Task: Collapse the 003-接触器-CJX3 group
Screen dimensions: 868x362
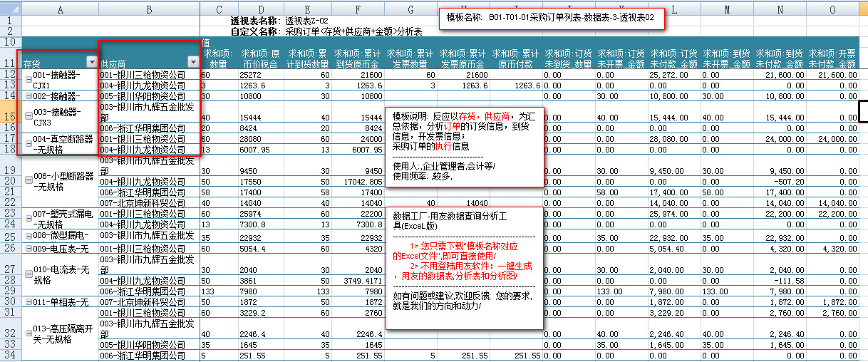Action: [29, 116]
